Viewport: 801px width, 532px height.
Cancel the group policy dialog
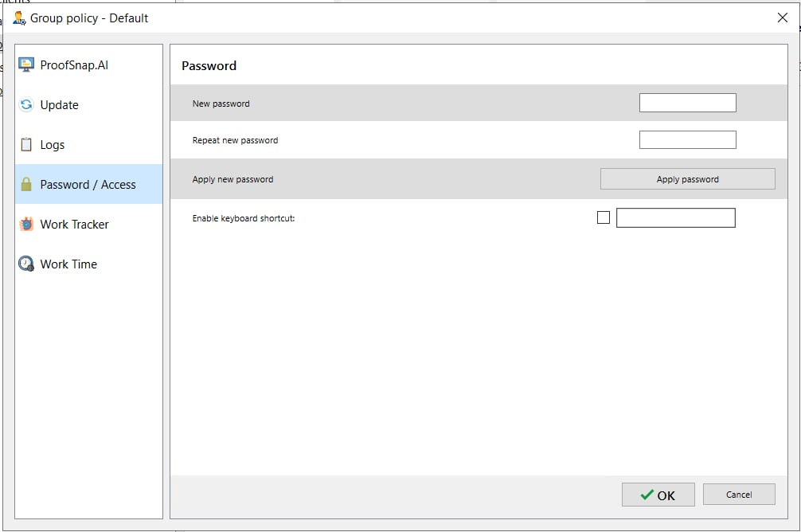(x=739, y=495)
